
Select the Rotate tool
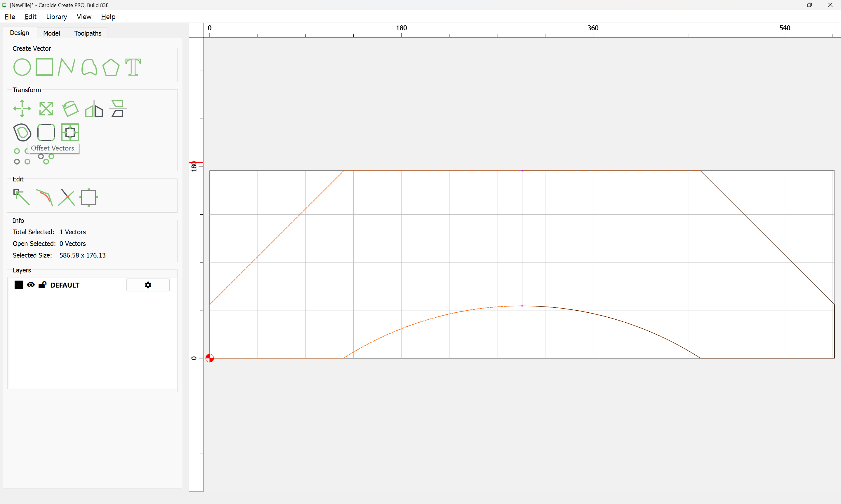click(70, 109)
